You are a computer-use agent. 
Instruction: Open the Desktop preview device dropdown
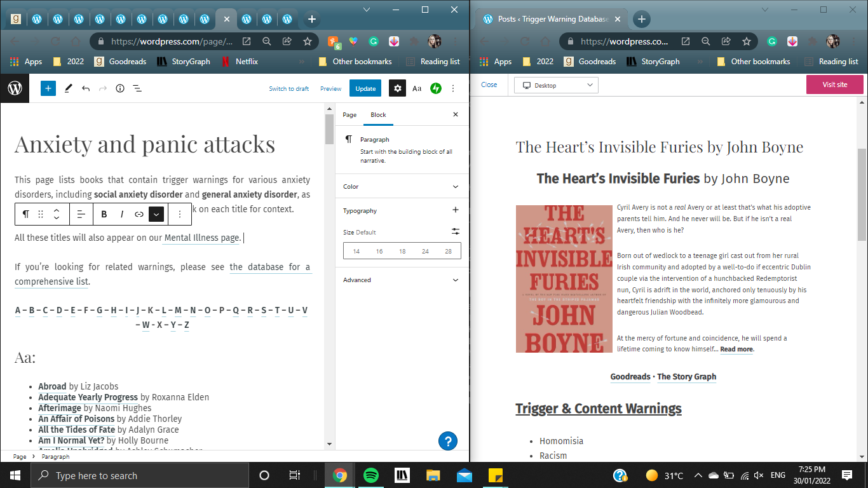[556, 85]
